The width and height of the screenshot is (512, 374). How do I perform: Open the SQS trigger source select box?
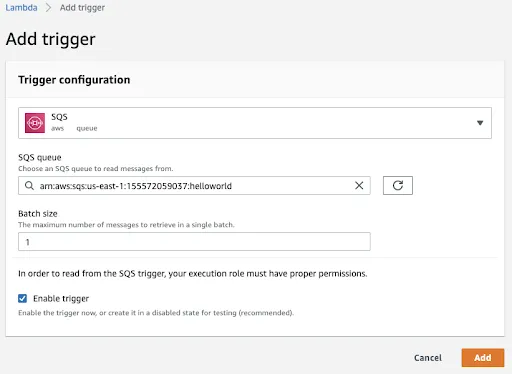pyautogui.click(x=255, y=123)
